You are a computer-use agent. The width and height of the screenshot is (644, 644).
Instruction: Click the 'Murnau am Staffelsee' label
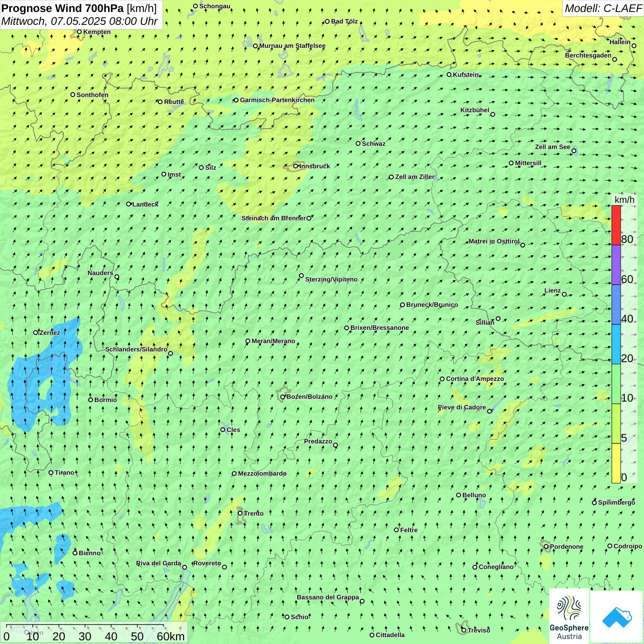point(292,46)
